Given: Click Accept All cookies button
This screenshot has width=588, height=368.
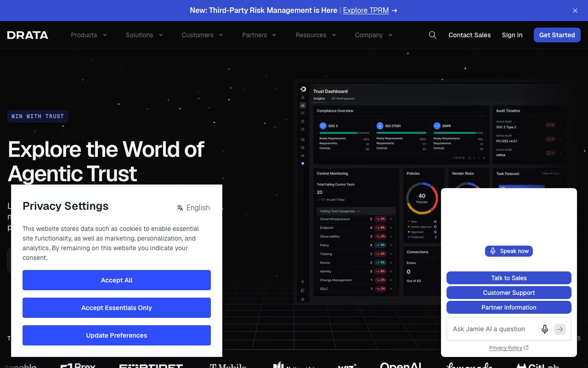Looking at the screenshot, I should pyautogui.click(x=117, y=280).
